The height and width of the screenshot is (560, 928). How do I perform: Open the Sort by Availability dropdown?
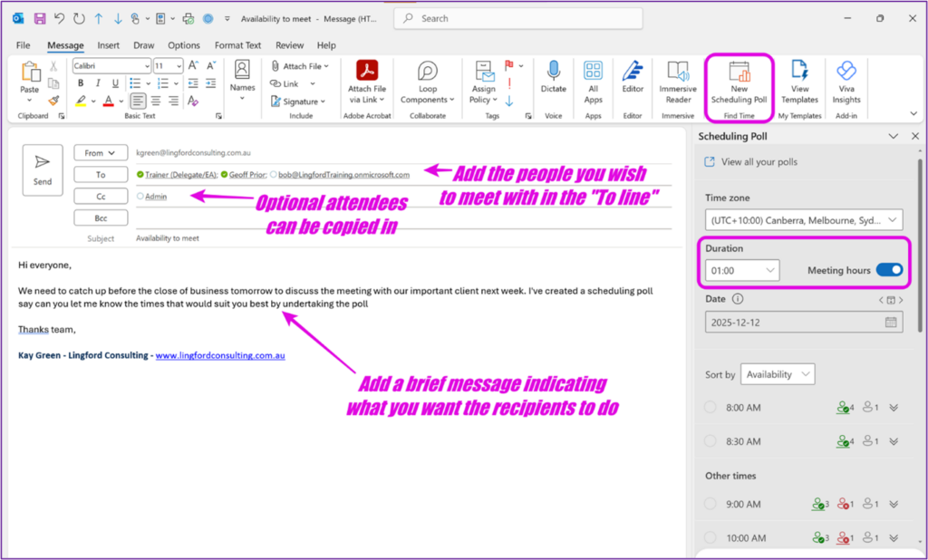778,373
